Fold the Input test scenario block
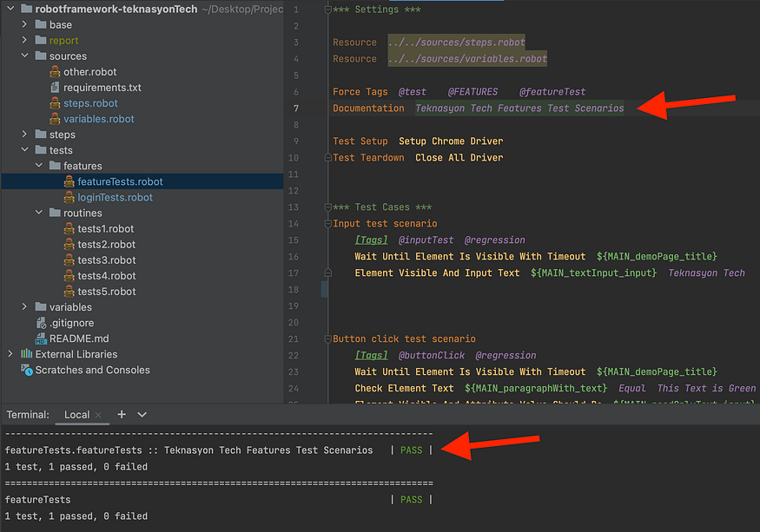 [328, 224]
